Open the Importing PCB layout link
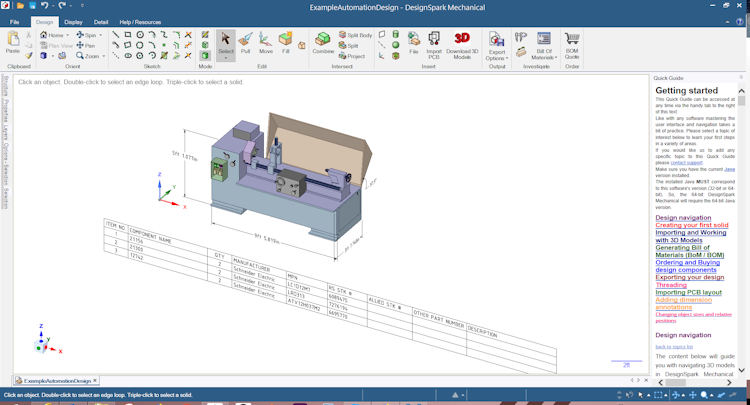Image resolution: width=750 pixels, height=405 pixels. [x=688, y=292]
